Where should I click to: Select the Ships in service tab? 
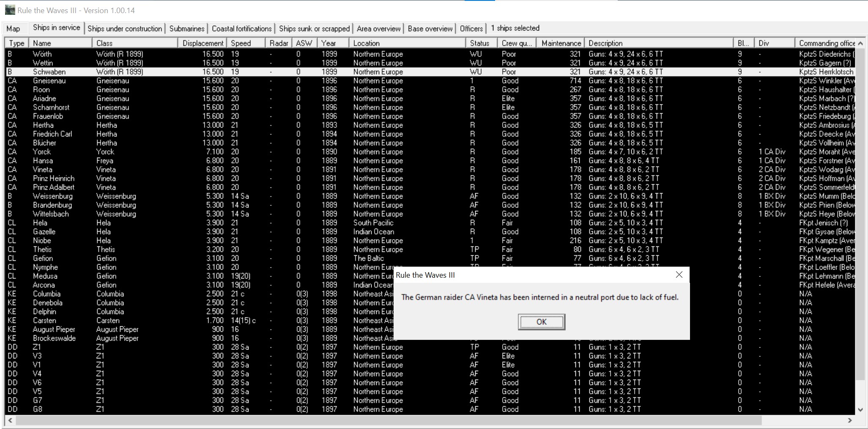56,27
